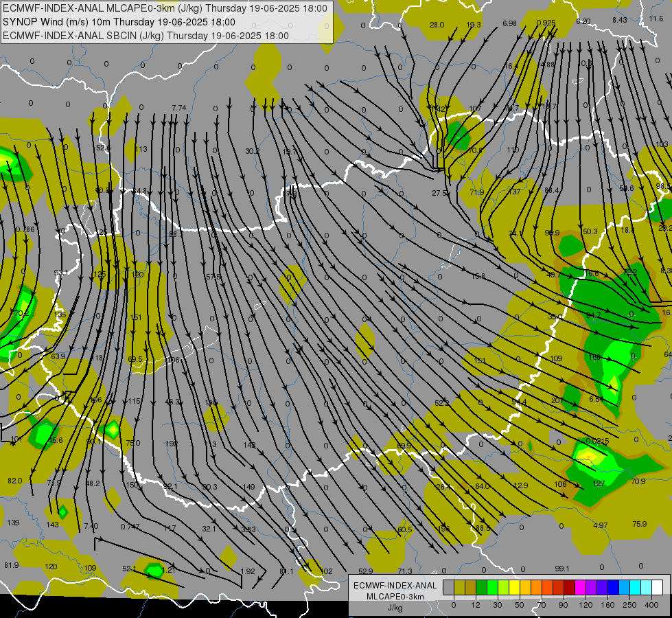
Task: Click legend tick label 400
Action: (x=651, y=605)
